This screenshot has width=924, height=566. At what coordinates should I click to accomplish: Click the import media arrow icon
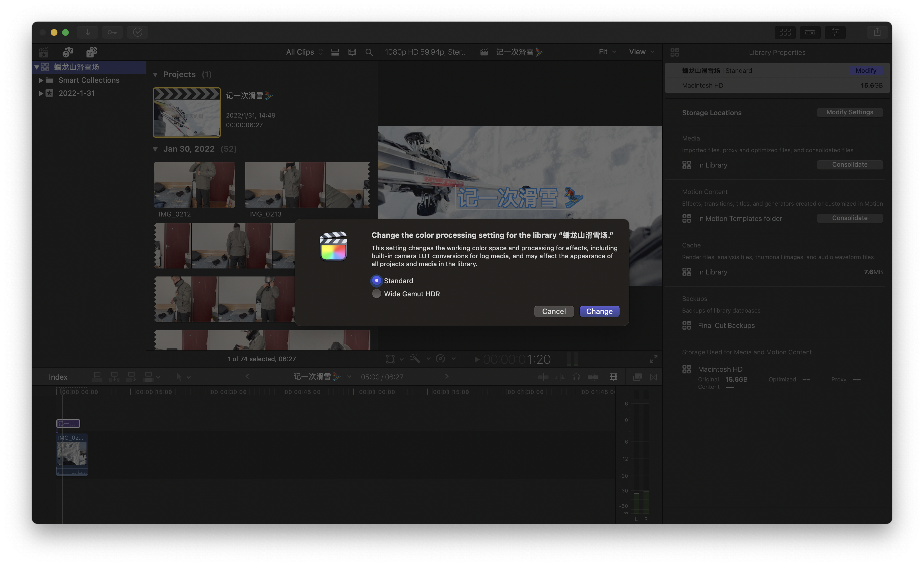tap(87, 32)
